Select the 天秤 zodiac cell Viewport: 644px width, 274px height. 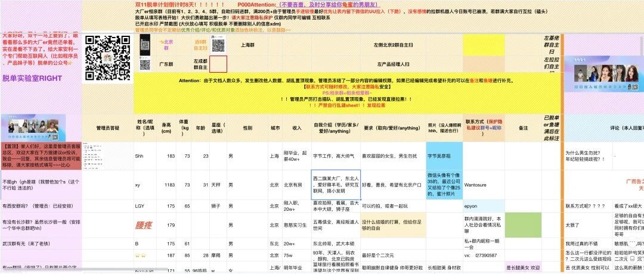pyautogui.click(x=218, y=185)
